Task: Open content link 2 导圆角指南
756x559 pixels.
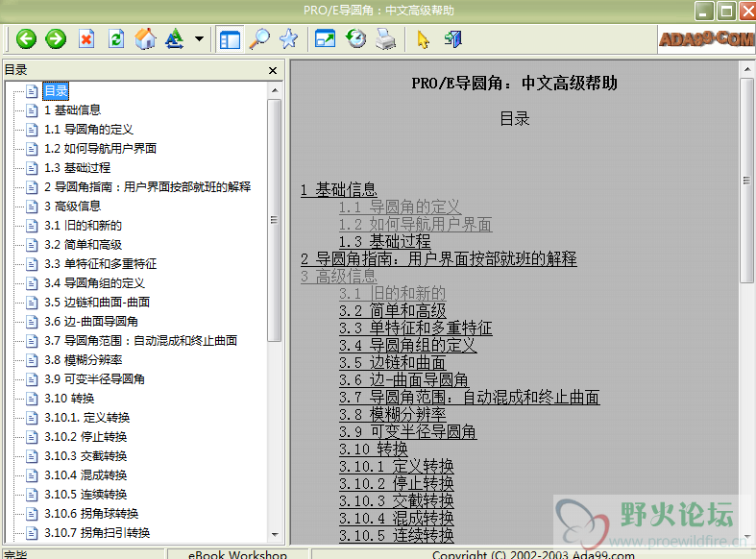Action: click(438, 259)
